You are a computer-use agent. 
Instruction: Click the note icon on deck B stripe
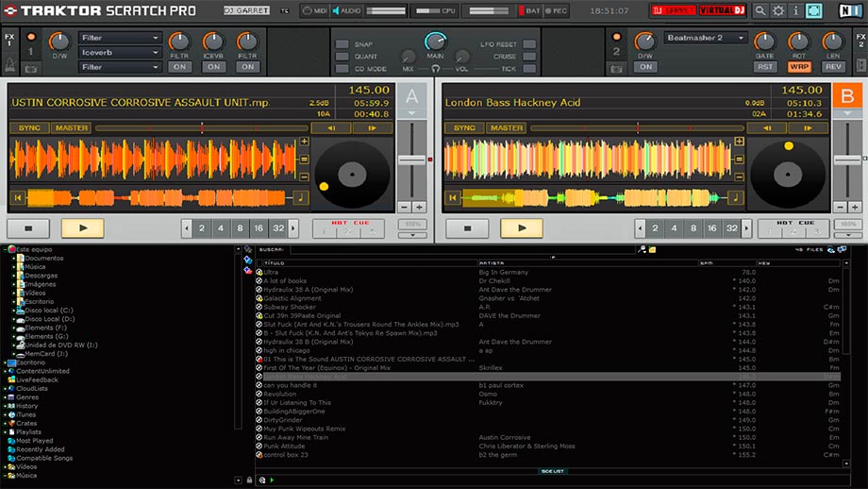[x=735, y=197]
